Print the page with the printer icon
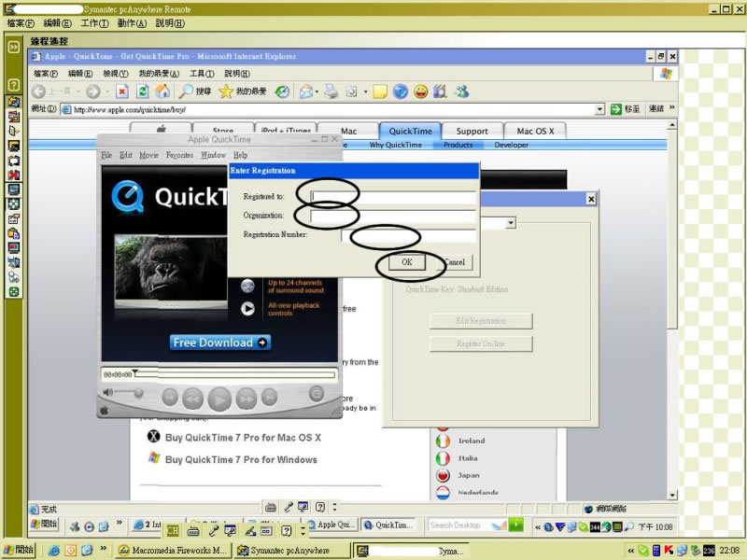747x560 pixels. click(x=331, y=91)
